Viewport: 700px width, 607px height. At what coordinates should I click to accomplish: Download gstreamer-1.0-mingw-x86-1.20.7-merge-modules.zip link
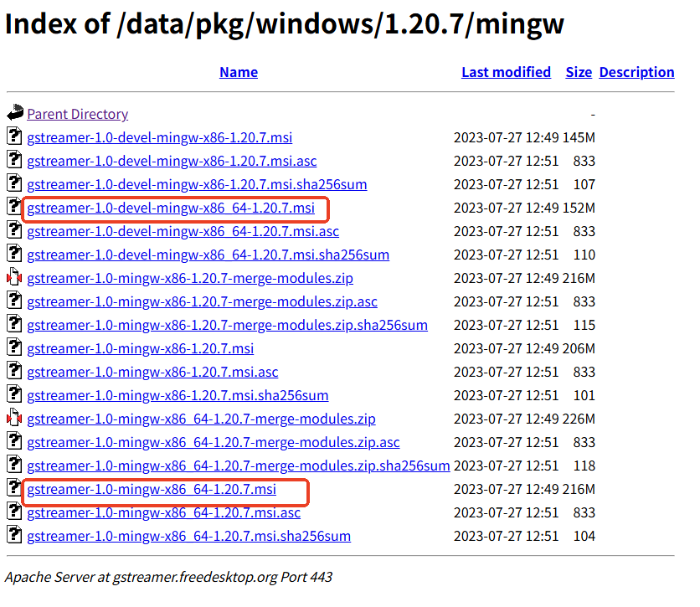pyautogui.click(x=190, y=278)
